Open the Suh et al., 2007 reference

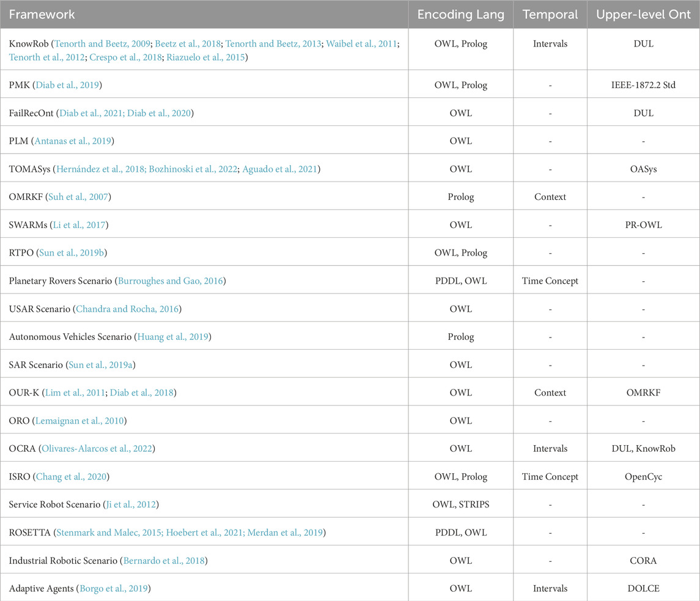[78, 196]
